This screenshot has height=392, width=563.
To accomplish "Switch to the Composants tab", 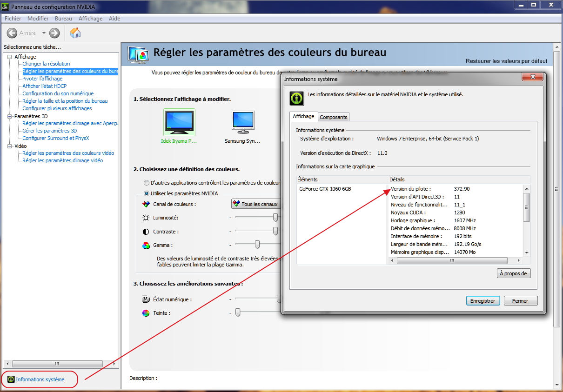I will coord(334,117).
